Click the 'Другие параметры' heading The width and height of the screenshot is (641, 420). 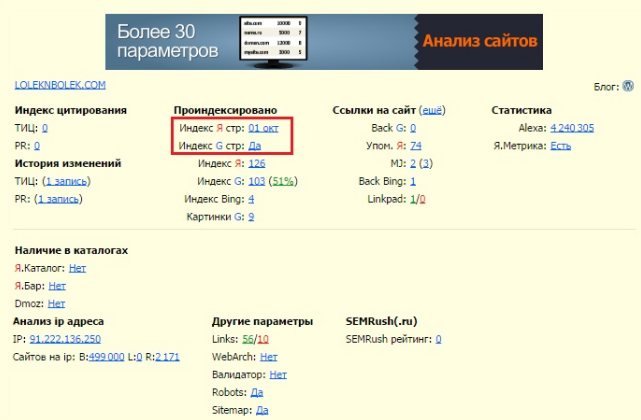click(x=262, y=321)
